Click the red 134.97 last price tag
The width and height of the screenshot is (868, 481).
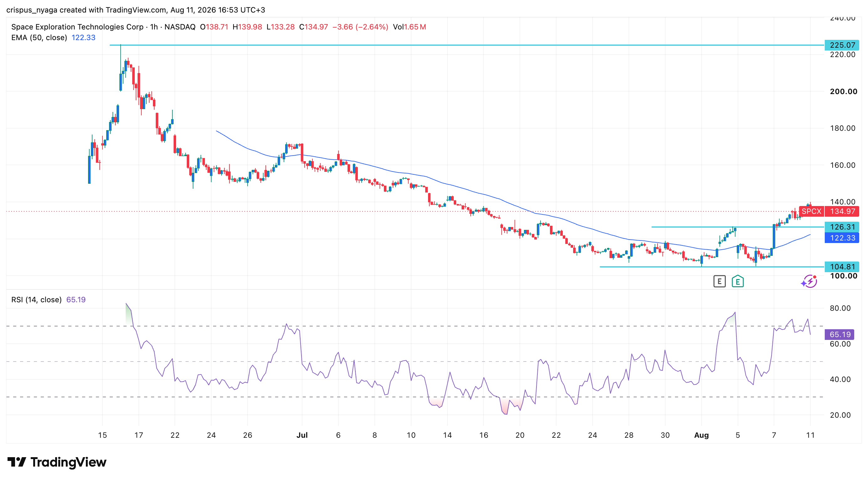click(x=842, y=211)
